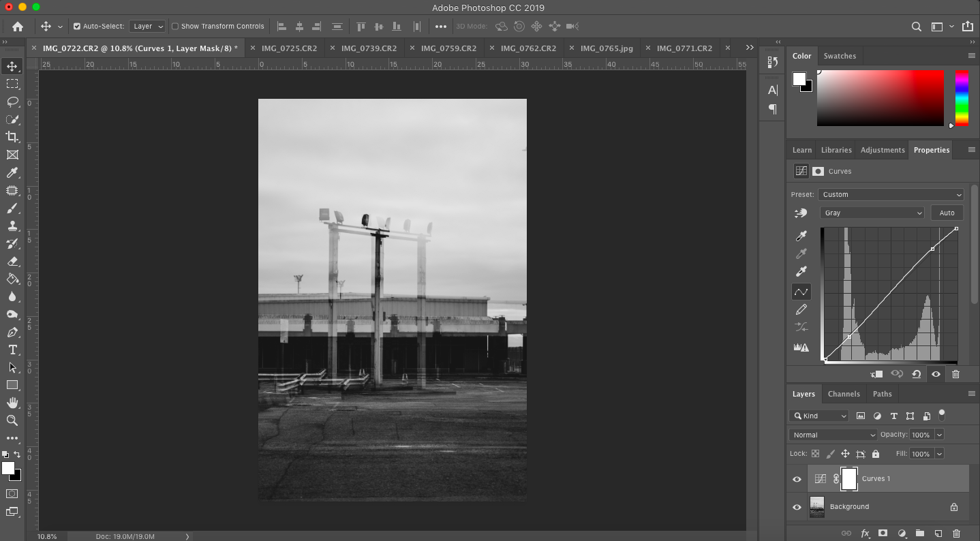Switch to the Channels tab

(x=844, y=394)
